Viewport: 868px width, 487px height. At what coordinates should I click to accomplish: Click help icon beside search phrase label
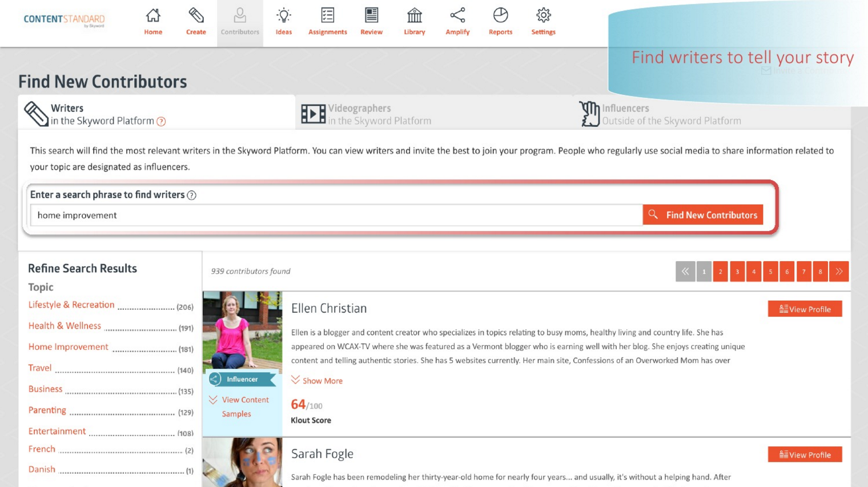pos(192,195)
